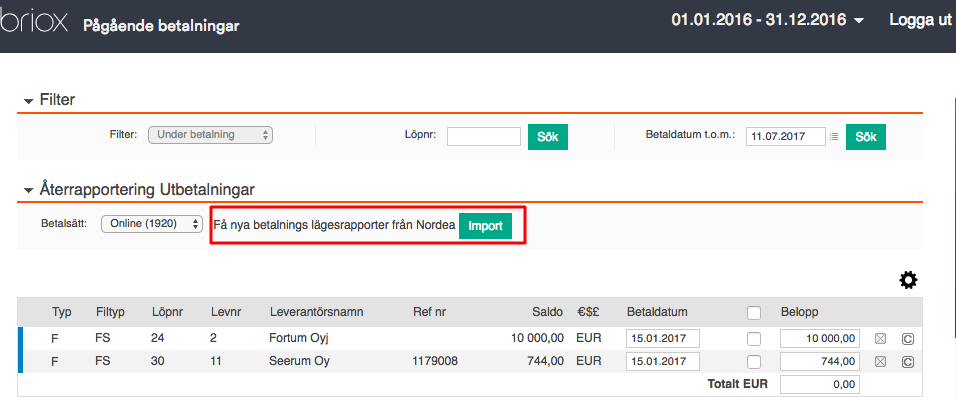This screenshot has width=956, height=397.
Task: Click the Filtyp column header
Action: point(110,312)
